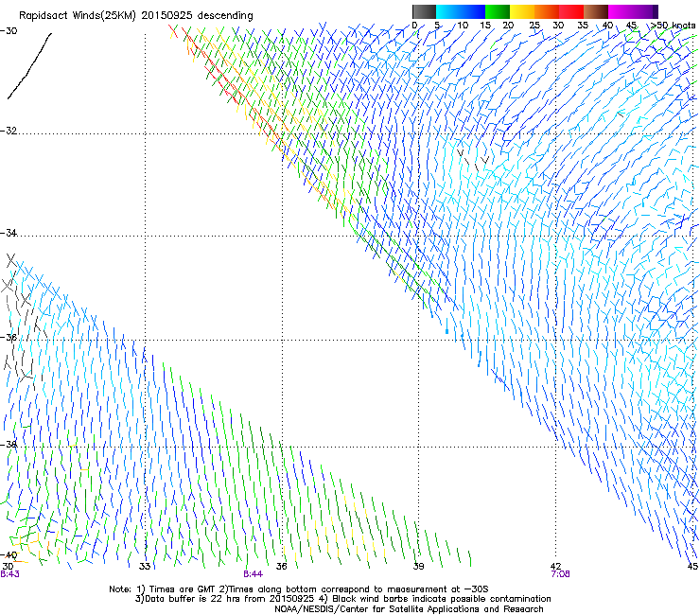Click the latitude axis label "-40"
This screenshot has width=700, height=615.
coord(9,554)
